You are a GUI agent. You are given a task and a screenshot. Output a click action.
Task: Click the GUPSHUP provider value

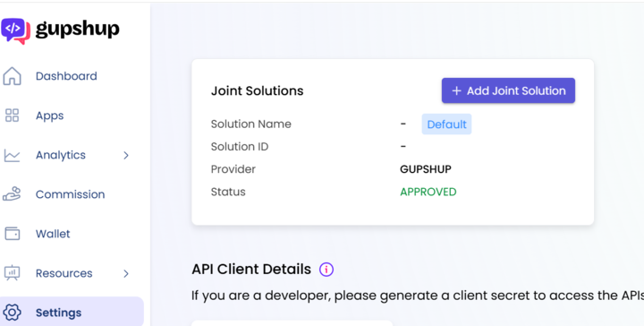click(x=426, y=169)
